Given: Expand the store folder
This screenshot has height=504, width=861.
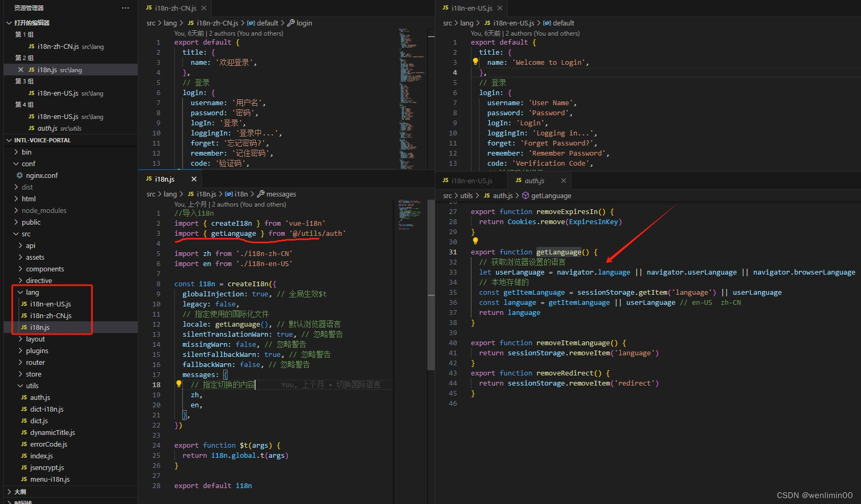Looking at the screenshot, I should point(21,374).
